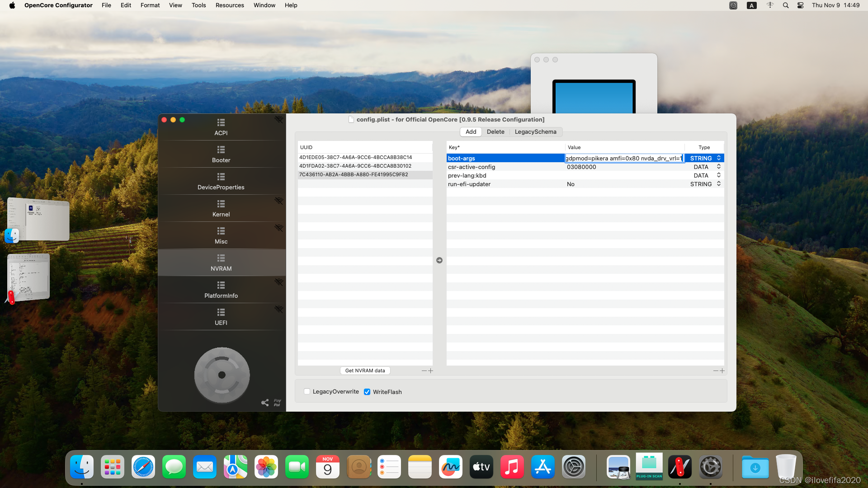Switch to the UEFI section

(221, 317)
